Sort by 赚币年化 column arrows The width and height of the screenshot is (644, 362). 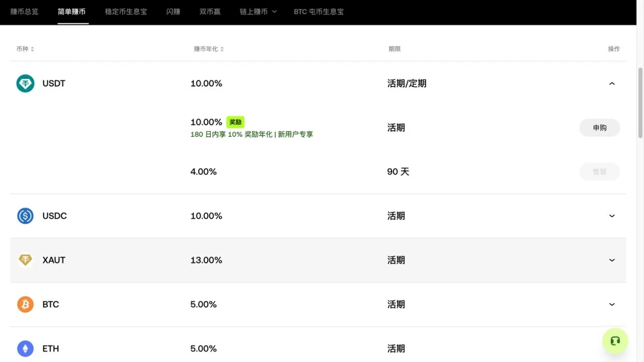(222, 49)
